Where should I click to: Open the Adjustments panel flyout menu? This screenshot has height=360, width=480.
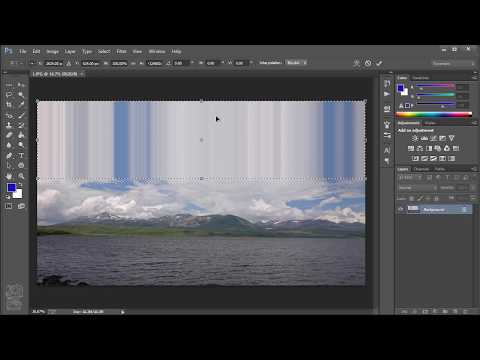click(x=474, y=123)
